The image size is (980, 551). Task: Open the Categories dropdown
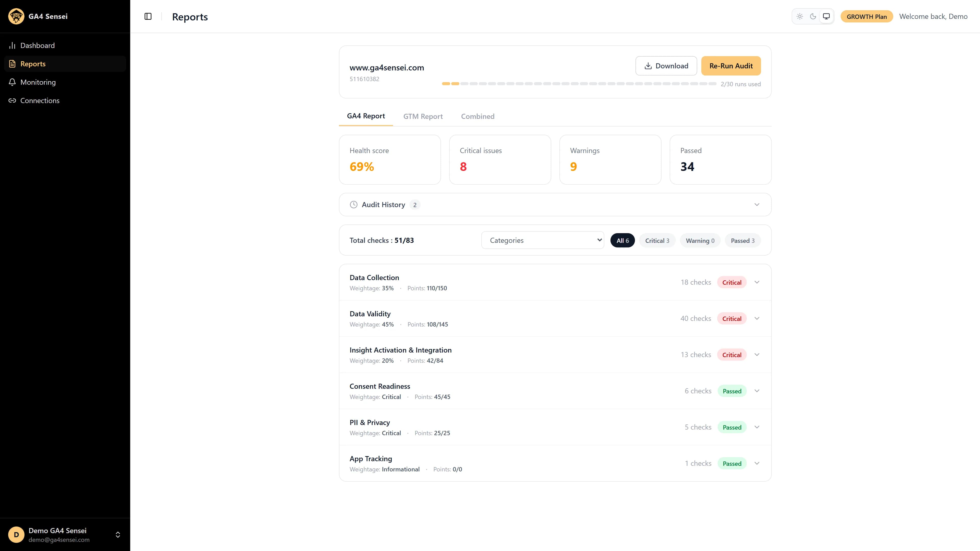coord(543,240)
